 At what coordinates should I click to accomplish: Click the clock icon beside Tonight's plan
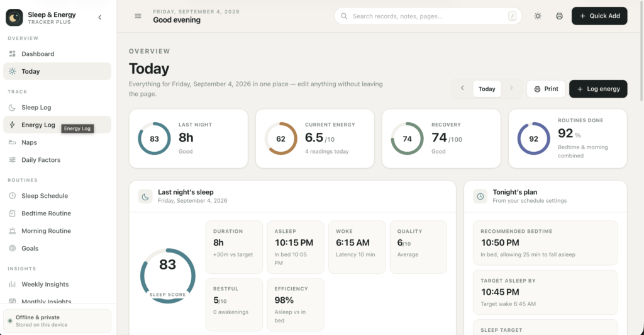tap(480, 196)
